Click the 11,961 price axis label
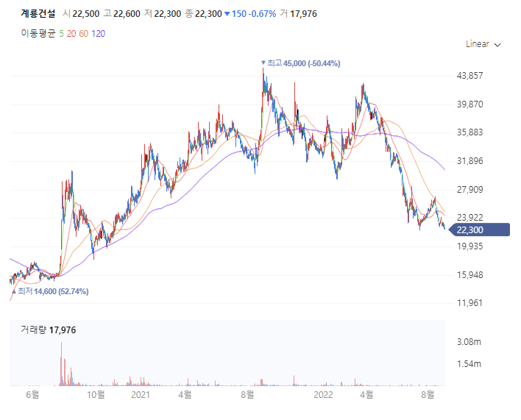 469,303
